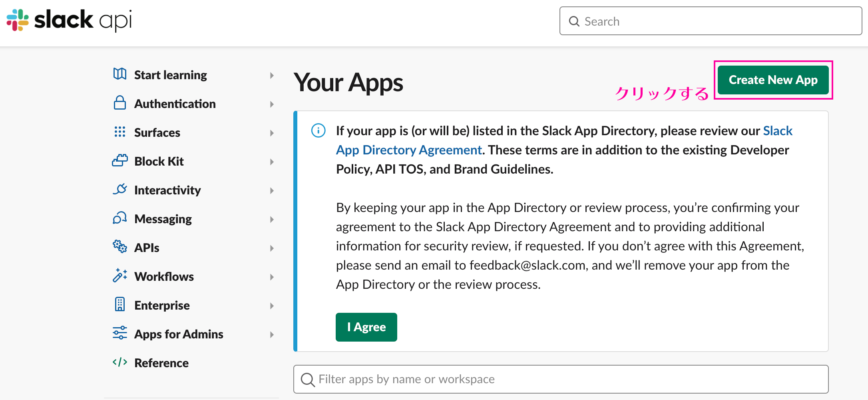Click the Start learning map icon
This screenshot has height=400, width=868.
(x=119, y=74)
